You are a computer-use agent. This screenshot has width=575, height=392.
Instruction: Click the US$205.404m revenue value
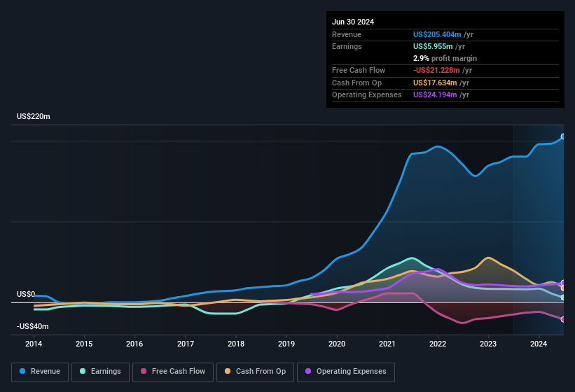pos(437,34)
